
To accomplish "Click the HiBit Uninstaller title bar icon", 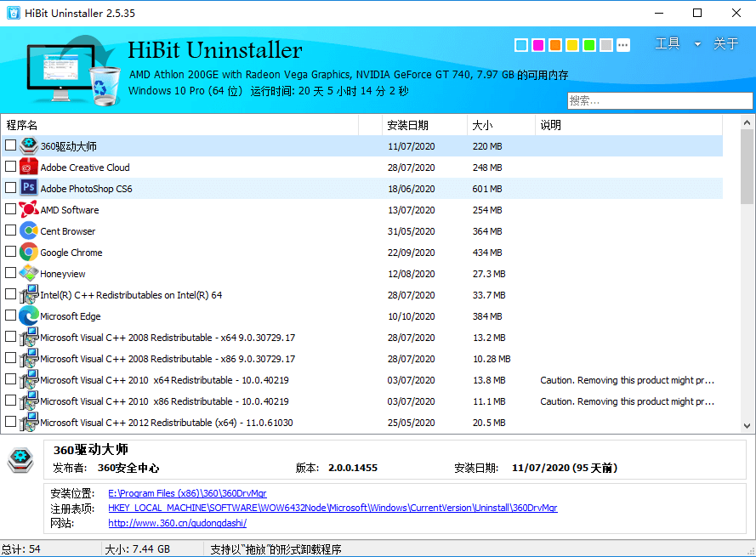I will click(x=14, y=13).
